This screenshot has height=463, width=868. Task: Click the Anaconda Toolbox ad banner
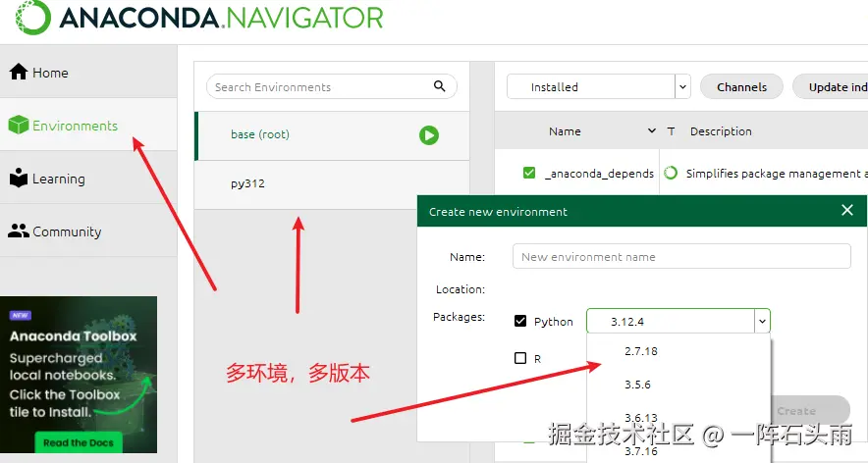click(79, 375)
